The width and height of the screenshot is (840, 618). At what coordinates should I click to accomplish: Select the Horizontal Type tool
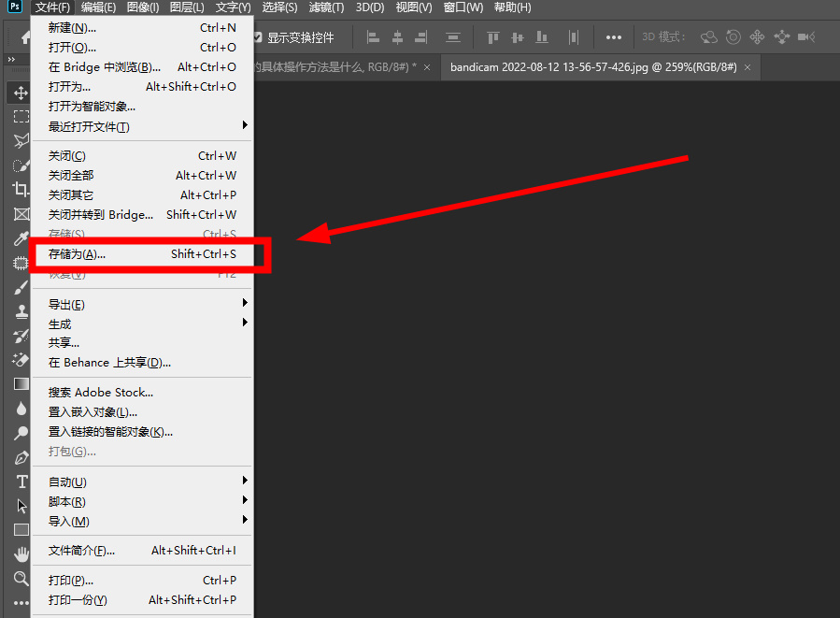click(x=21, y=481)
